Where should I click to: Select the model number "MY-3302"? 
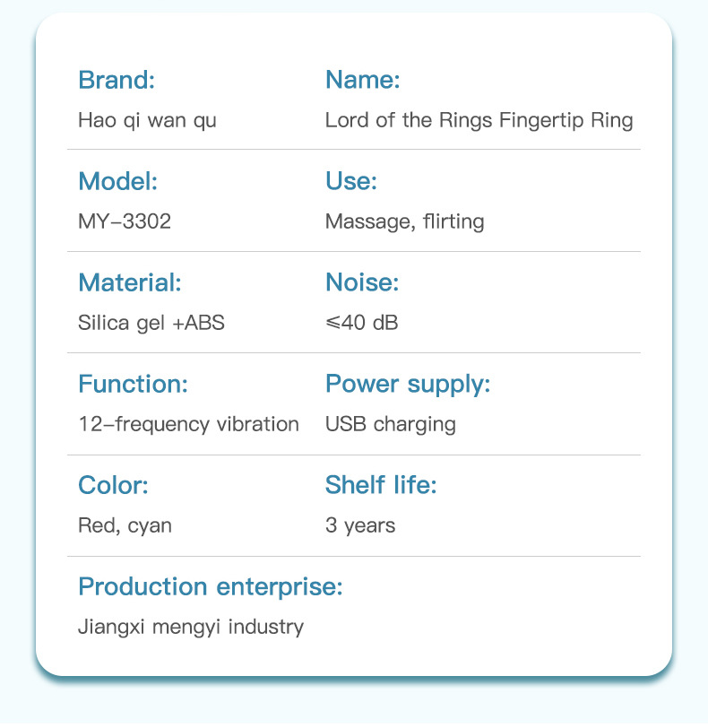125,221
